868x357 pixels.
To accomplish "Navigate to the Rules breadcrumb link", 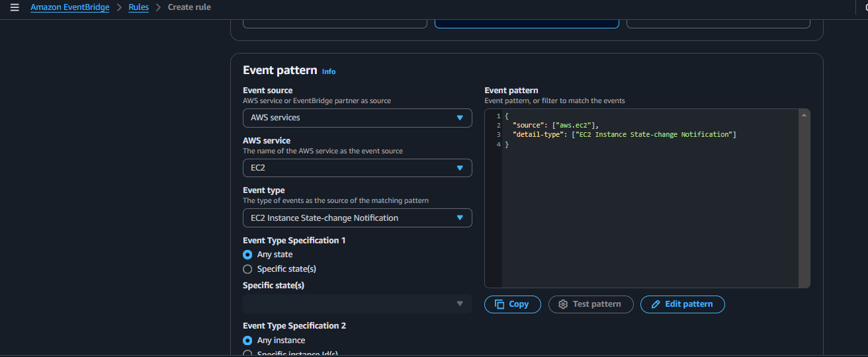I will coord(138,8).
